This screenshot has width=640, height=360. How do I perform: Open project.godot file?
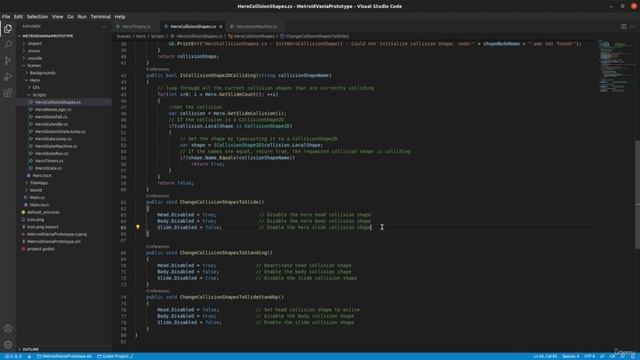40,249
